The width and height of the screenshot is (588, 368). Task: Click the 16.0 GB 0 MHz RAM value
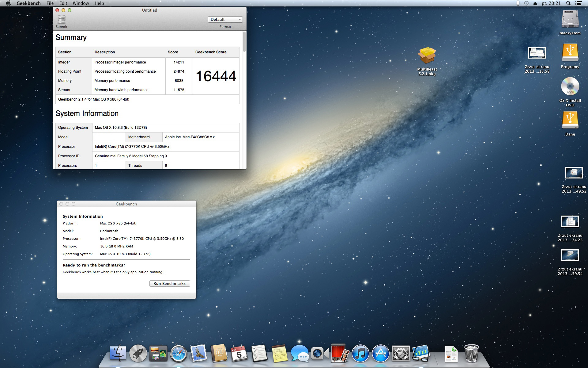(116, 246)
